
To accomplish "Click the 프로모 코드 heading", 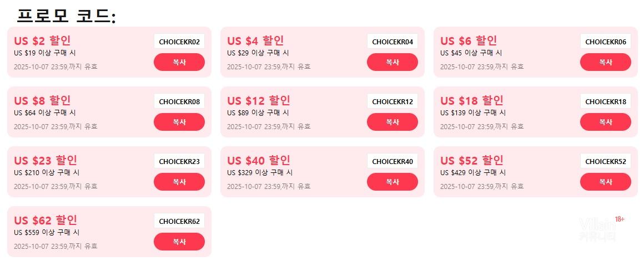I will click(66, 16).
